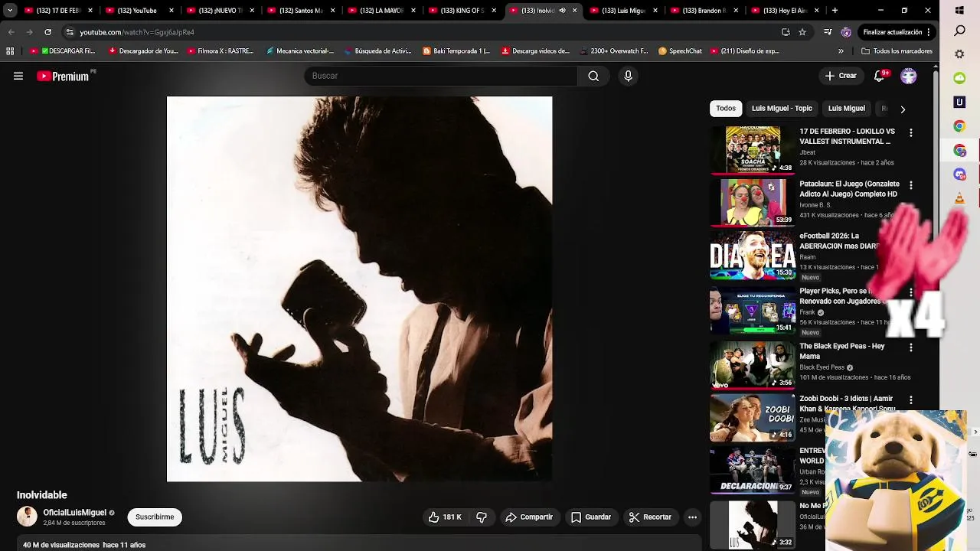Click the Buscar search input field
Viewport: 980px width, 551px height.
point(441,76)
